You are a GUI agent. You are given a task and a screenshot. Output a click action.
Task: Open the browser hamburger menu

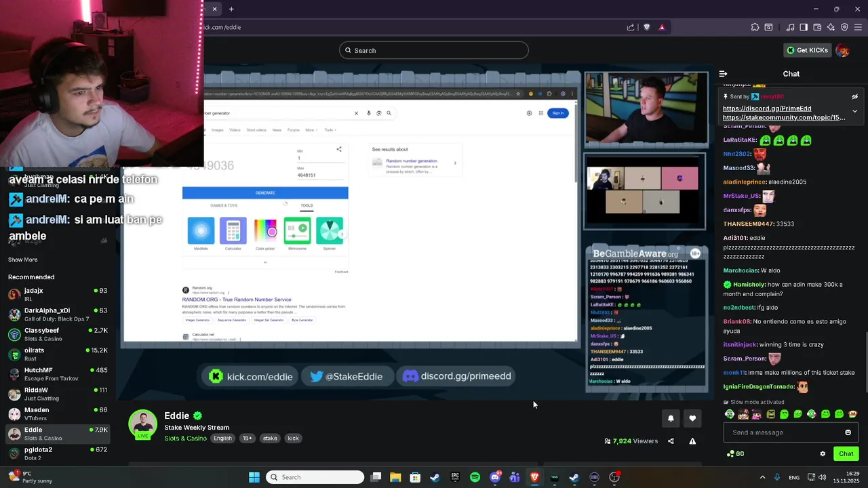click(x=858, y=27)
